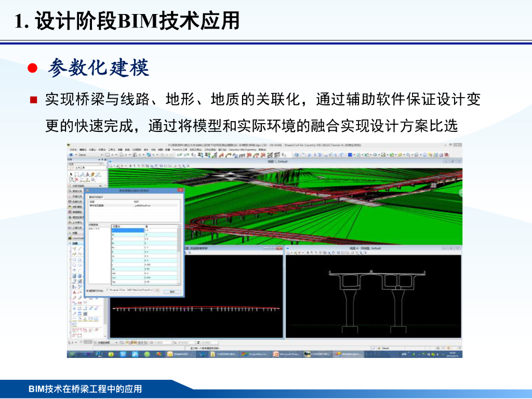Open the Subsurface Utility Engineering menu
Screen dimensions: 532x399
(242, 150)
